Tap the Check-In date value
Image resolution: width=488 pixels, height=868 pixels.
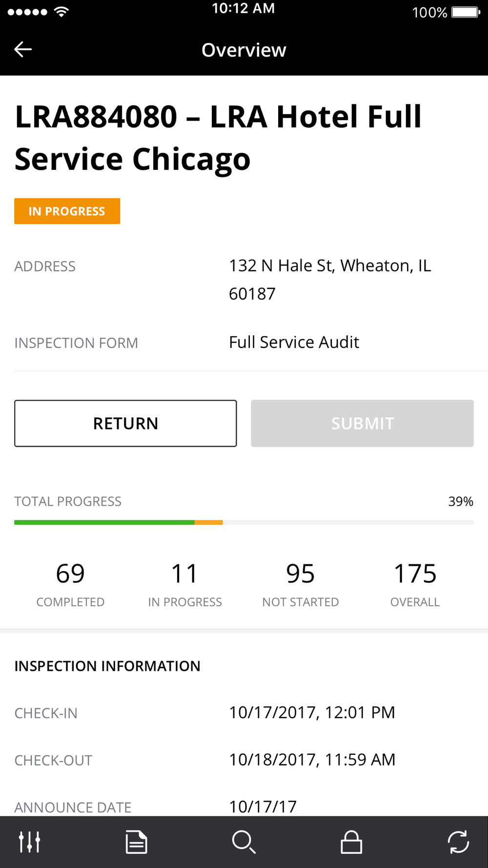coord(312,713)
